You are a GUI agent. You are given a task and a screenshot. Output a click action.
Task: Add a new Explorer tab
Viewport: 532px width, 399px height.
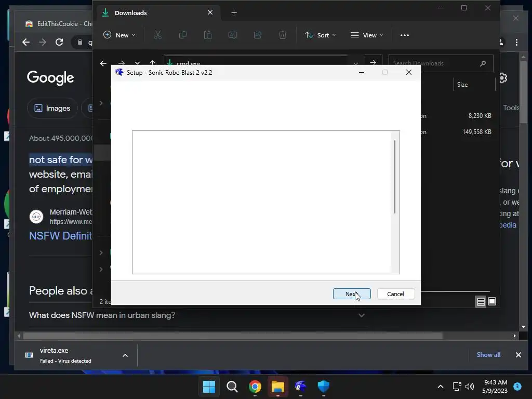point(234,13)
